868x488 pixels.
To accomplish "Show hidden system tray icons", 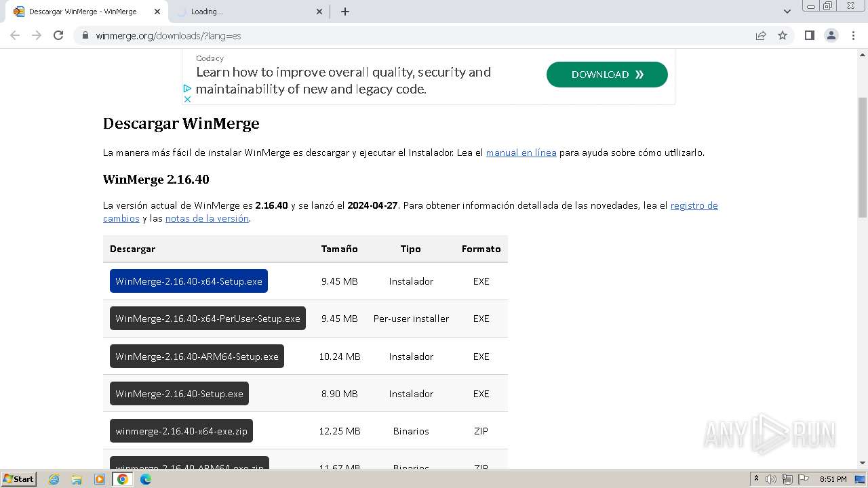I will click(x=756, y=479).
